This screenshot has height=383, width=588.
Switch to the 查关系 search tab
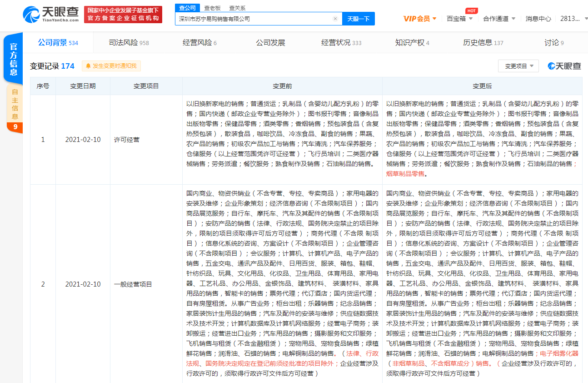tap(237, 8)
